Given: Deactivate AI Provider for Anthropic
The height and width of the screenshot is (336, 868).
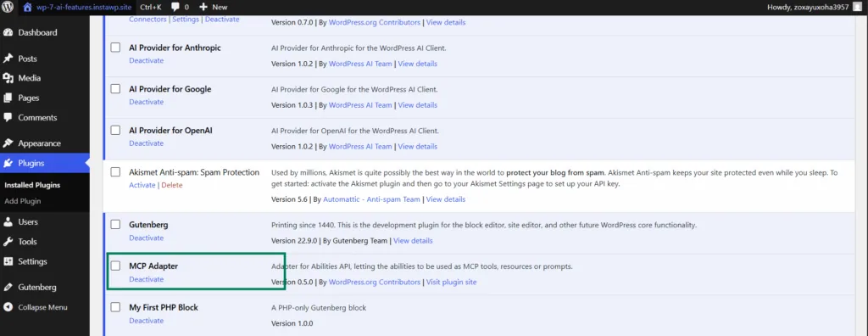Looking at the screenshot, I should [146, 60].
